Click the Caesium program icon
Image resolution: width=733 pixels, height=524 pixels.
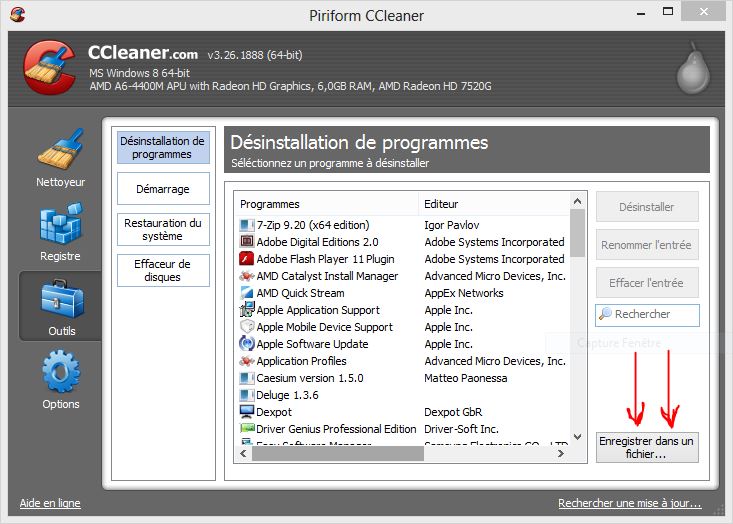click(246, 378)
